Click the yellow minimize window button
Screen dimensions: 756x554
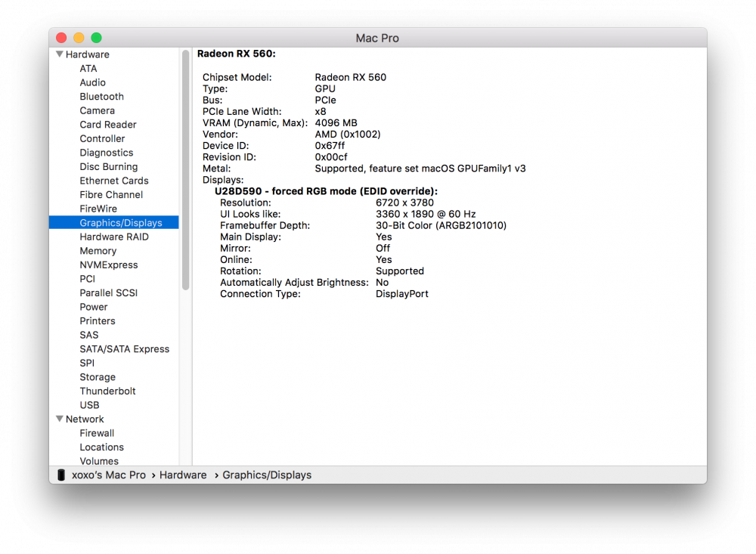tap(79, 38)
